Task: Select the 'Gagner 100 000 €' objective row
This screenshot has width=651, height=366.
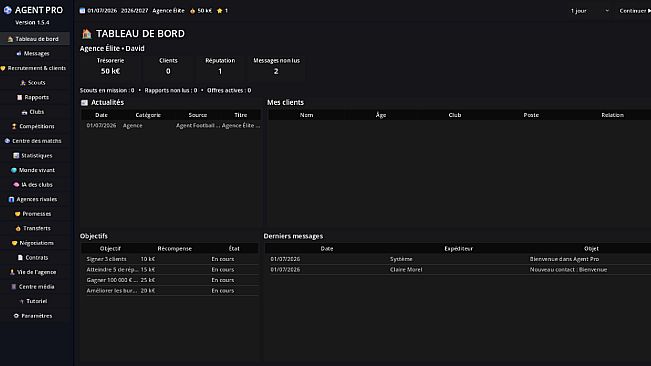Action: pyautogui.click(x=170, y=280)
